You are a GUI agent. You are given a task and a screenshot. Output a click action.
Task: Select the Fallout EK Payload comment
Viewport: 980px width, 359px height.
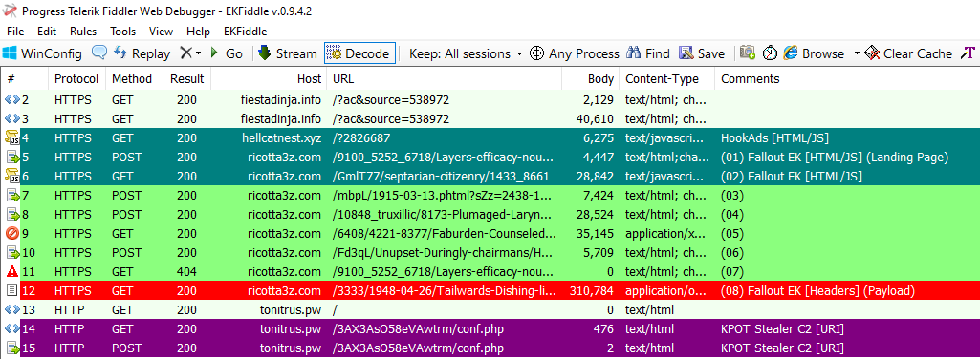tap(817, 291)
